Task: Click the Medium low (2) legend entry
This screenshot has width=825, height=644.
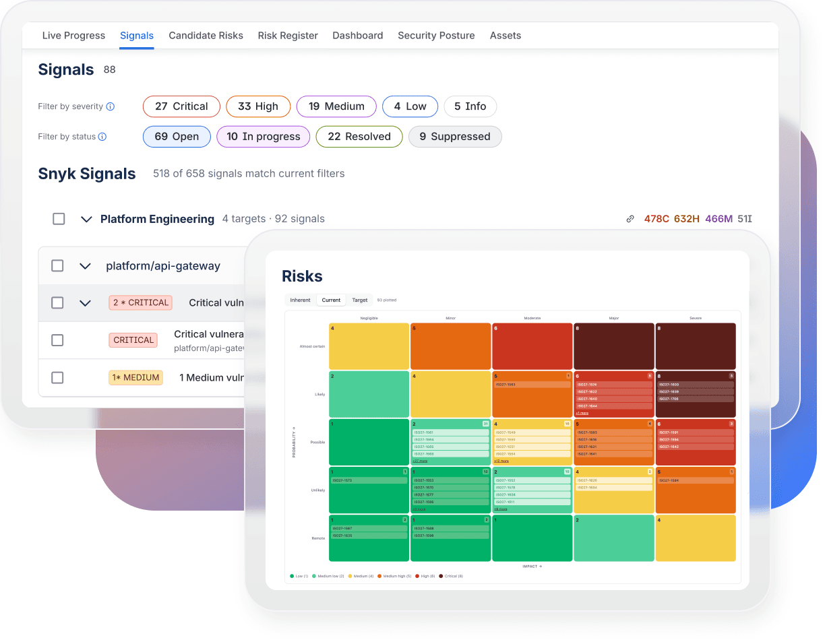Action: [328, 576]
